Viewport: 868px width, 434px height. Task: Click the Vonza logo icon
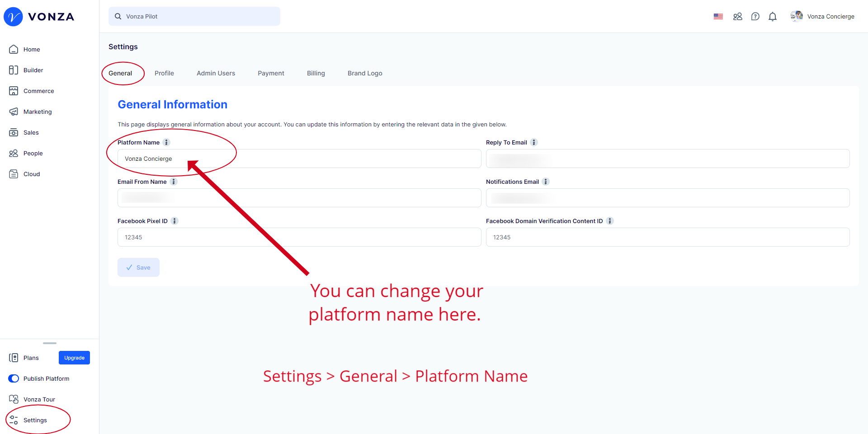point(13,17)
